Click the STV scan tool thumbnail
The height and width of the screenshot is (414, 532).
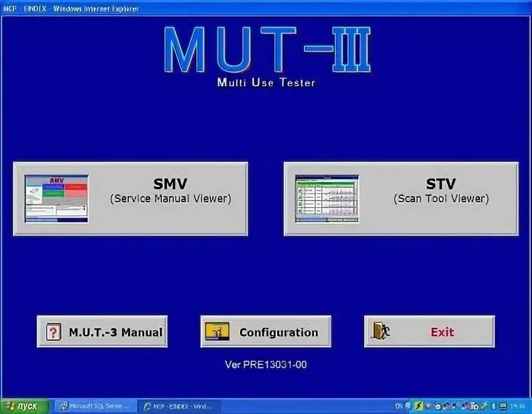(x=327, y=199)
